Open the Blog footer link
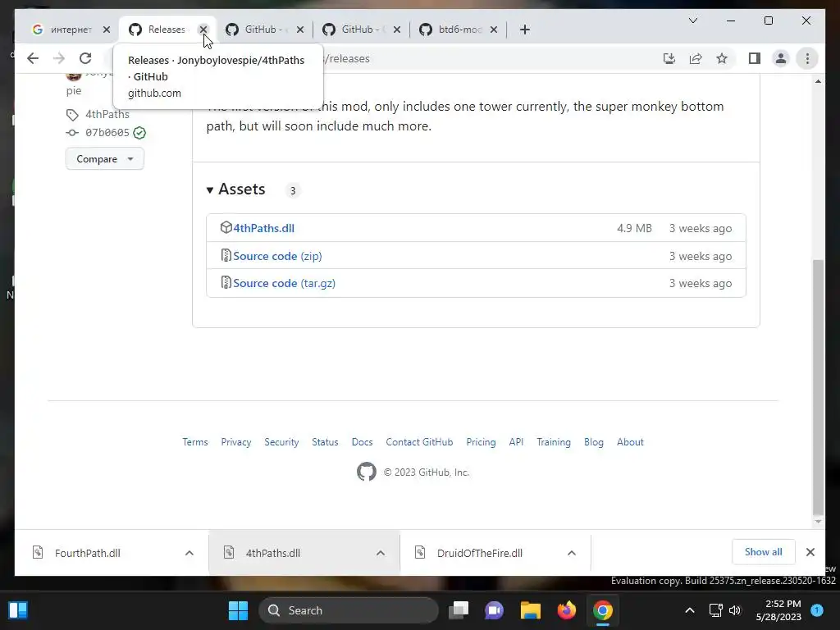The width and height of the screenshot is (840, 630). coord(594,442)
